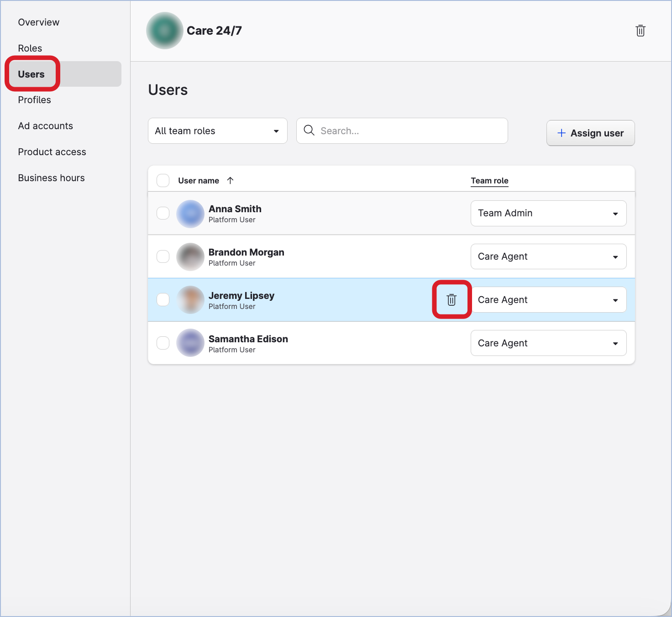Screen dimensions: 672x617
Task: Click Samantha Edison's avatar
Action: coord(190,343)
